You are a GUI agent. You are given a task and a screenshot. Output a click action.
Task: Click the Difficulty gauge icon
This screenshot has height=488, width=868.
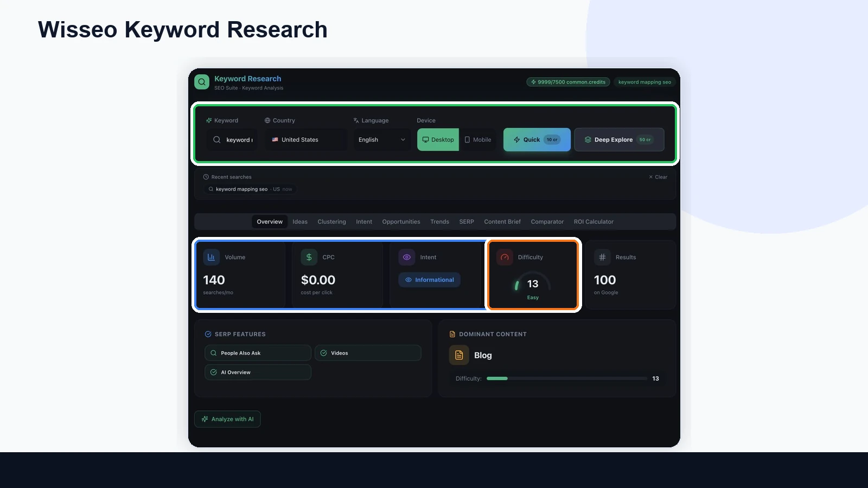[x=505, y=257]
